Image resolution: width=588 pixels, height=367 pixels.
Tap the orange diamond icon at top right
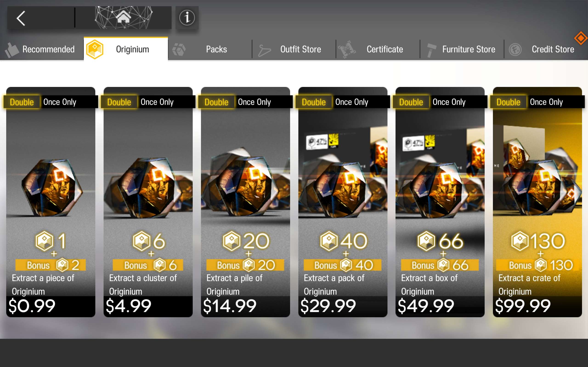[581, 38]
